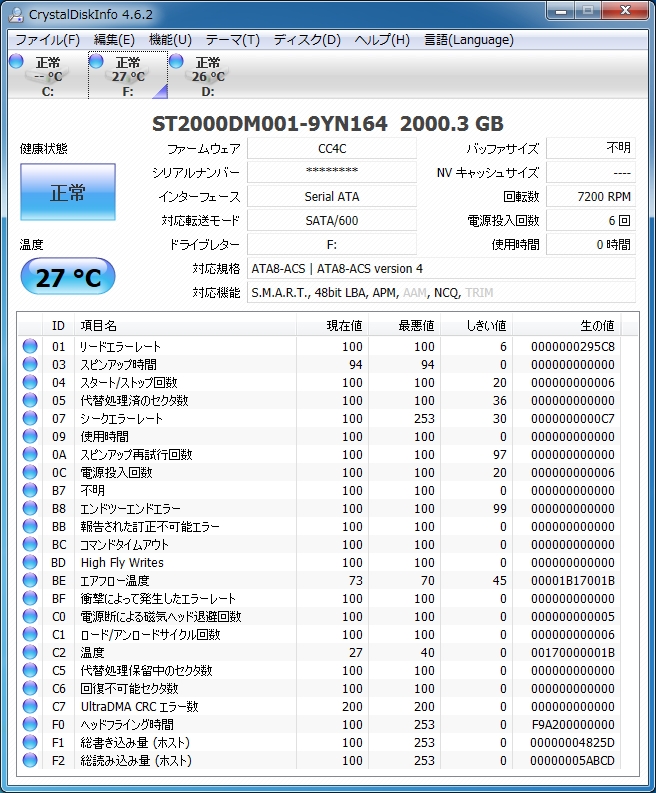The height and width of the screenshot is (793, 656).
Task: Click raw value 00000005ABCD
Action: (573, 761)
